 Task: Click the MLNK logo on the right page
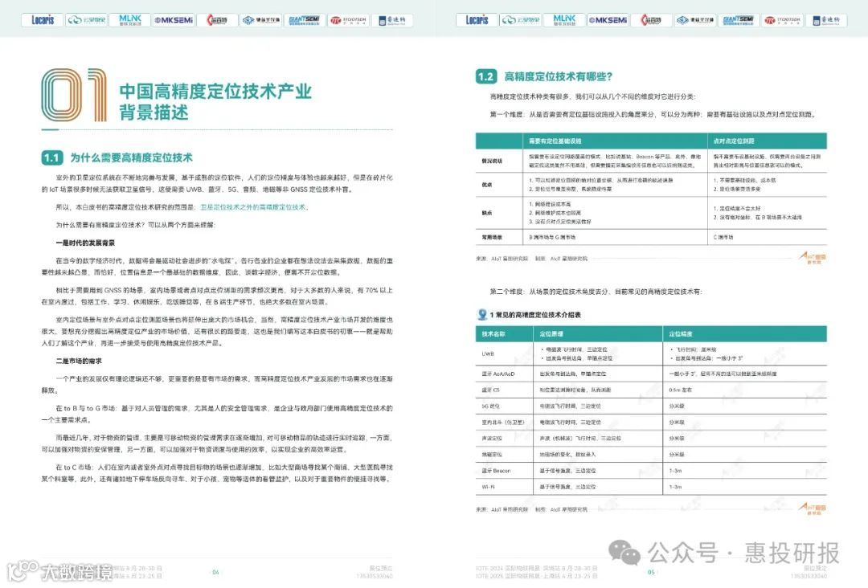[x=564, y=20]
